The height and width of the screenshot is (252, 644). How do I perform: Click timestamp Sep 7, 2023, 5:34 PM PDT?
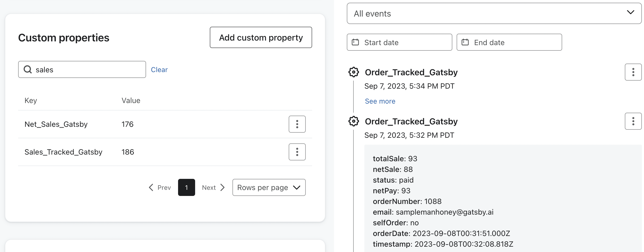point(409,86)
